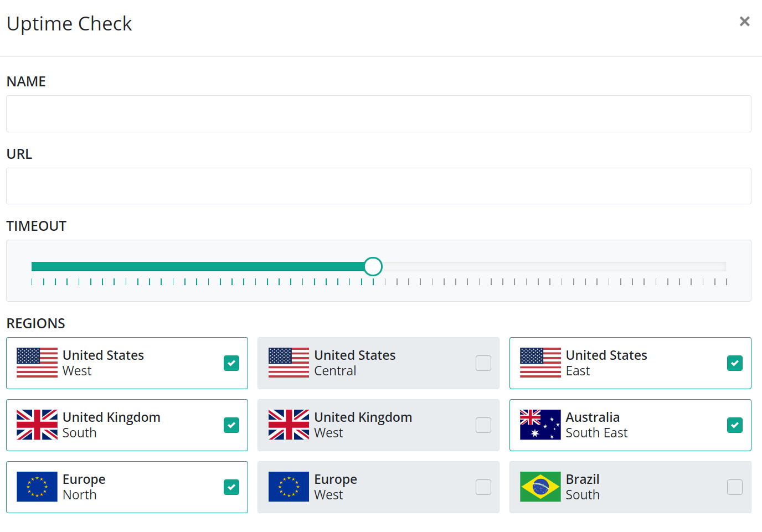Click the Australia South East flag icon
Viewport: 762px width, 532px height.
(x=540, y=425)
